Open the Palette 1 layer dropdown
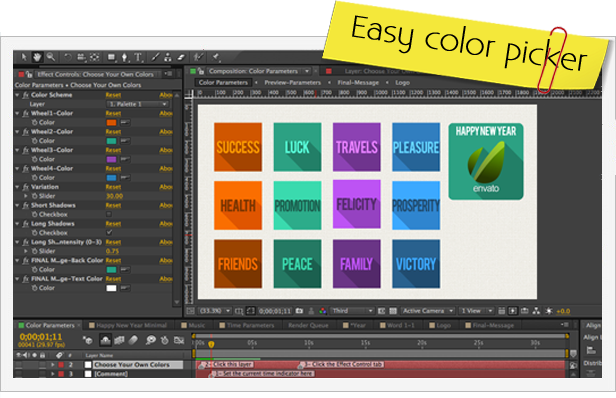The height and width of the screenshot is (398, 616). click(x=138, y=104)
